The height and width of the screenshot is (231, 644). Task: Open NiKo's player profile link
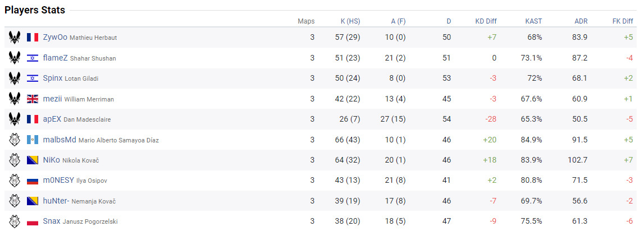(x=51, y=160)
